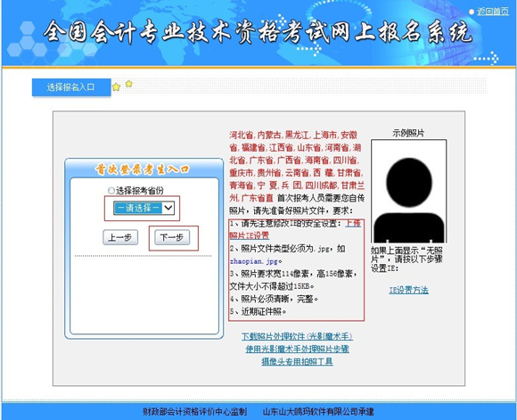Screen dimensions: 517x420
Task: Click the zhaopian.jpg example filename text
Action: click(253, 261)
